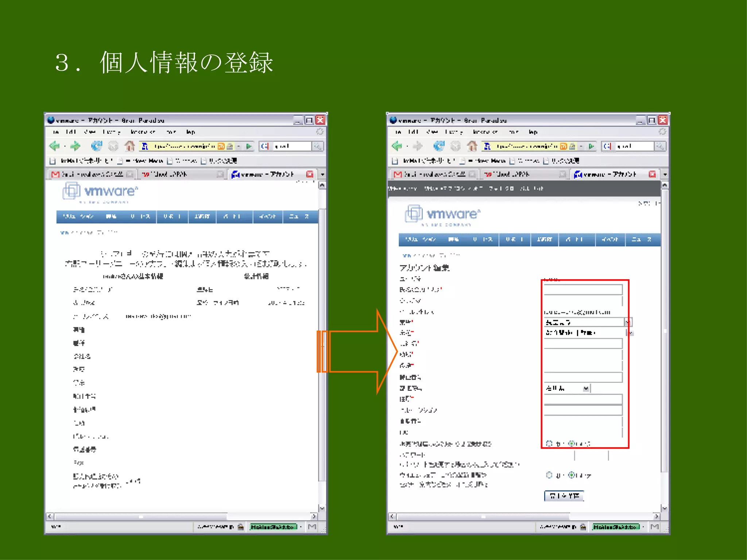Click Back arrow in right browser window
The width and height of the screenshot is (747, 560).
click(x=396, y=146)
